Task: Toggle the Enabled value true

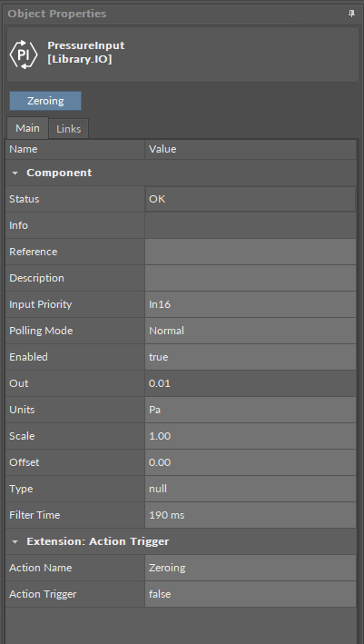Action: (x=251, y=357)
